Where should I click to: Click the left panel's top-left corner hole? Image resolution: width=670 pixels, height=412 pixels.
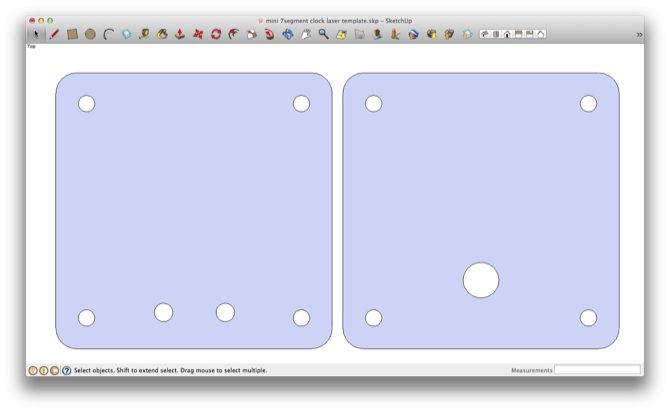86,103
